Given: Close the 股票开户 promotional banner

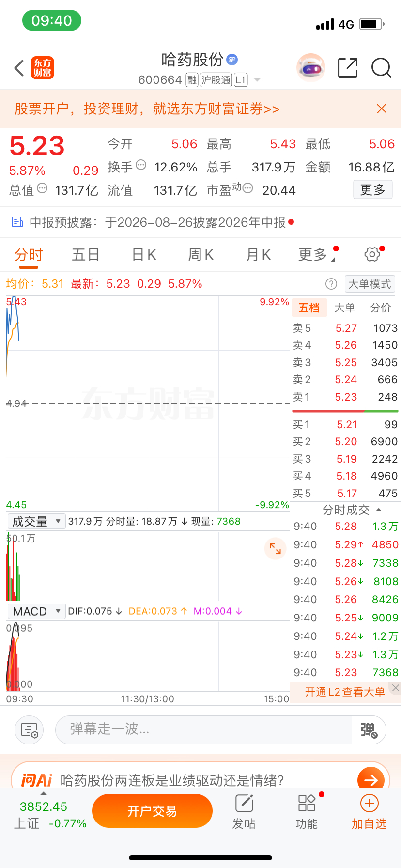Looking at the screenshot, I should click(x=382, y=108).
